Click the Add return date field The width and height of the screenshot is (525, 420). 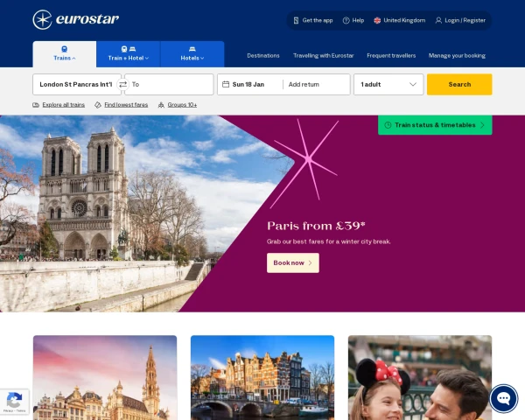tap(304, 84)
